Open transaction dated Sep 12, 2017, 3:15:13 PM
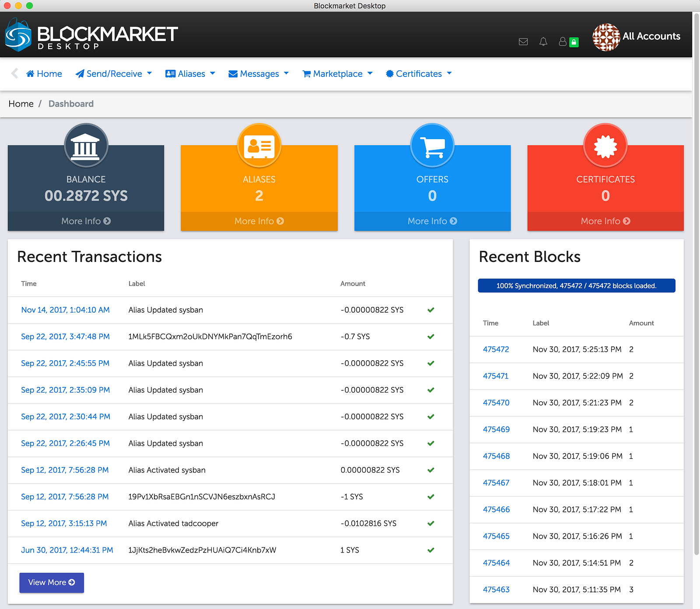Screen dimensions: 700x609 point(64,523)
